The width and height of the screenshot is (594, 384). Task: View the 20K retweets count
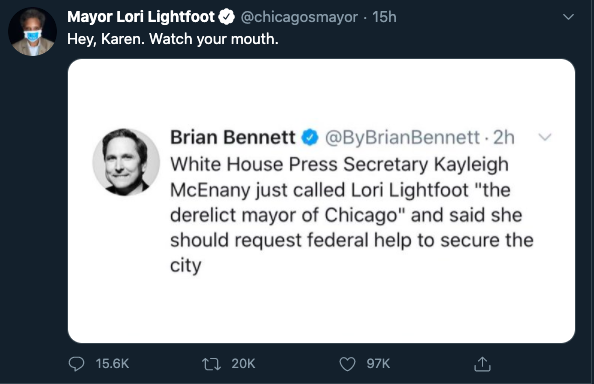243,364
